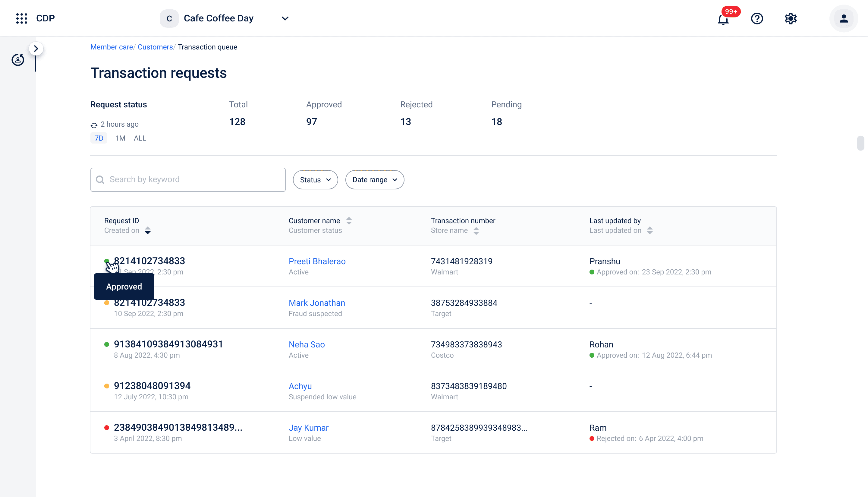Expand the sidebar with chevron button
This screenshot has height=497, width=868.
36,49
